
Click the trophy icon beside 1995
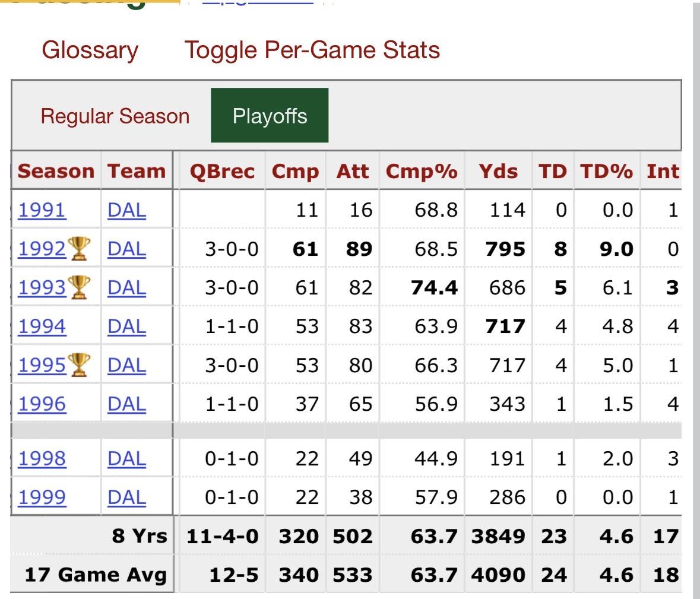tap(79, 365)
